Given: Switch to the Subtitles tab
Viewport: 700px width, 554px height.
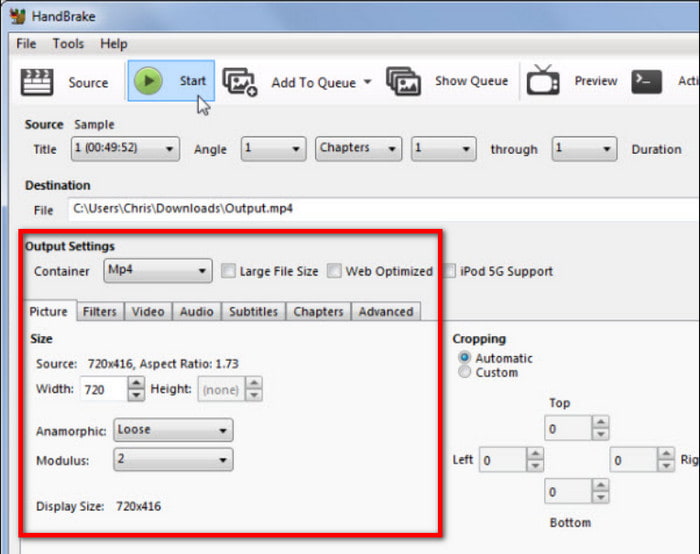Looking at the screenshot, I should coord(253,311).
